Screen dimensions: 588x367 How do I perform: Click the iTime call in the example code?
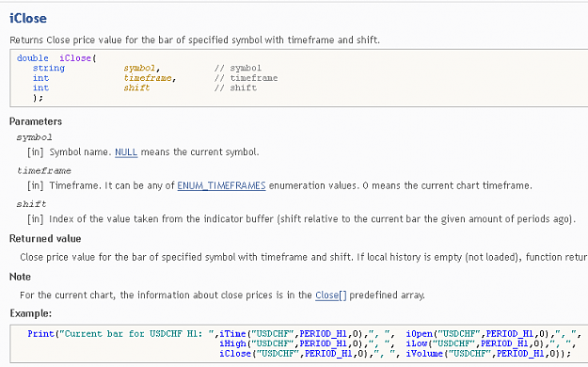coord(232,334)
